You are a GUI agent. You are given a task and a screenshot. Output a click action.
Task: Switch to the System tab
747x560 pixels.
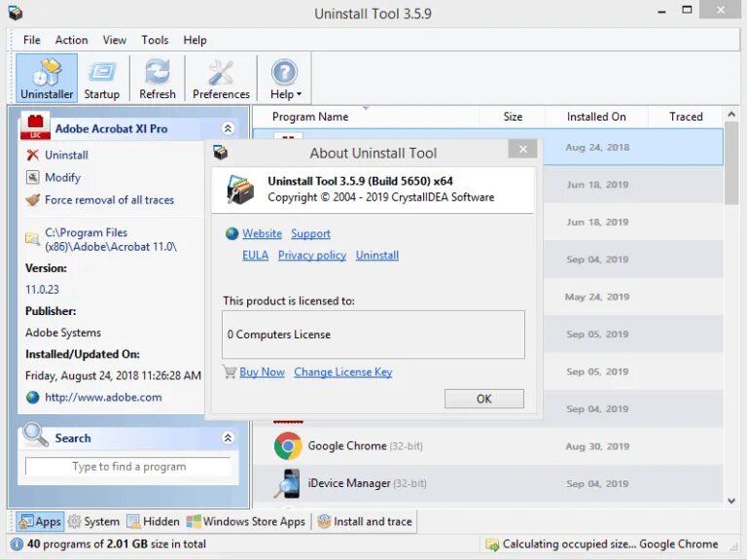[93, 521]
